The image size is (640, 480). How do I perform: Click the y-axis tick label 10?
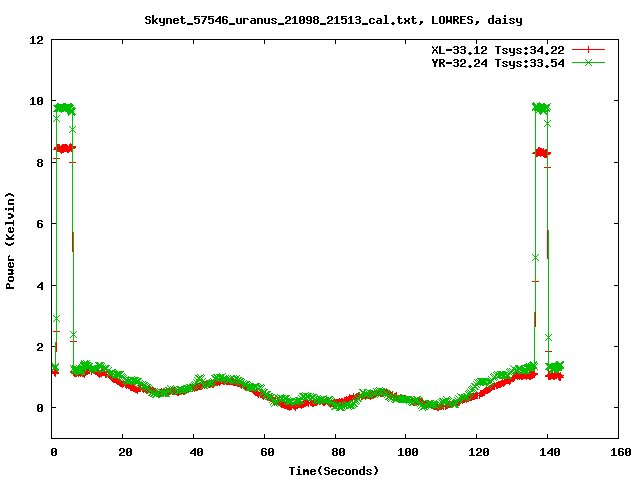point(36,101)
